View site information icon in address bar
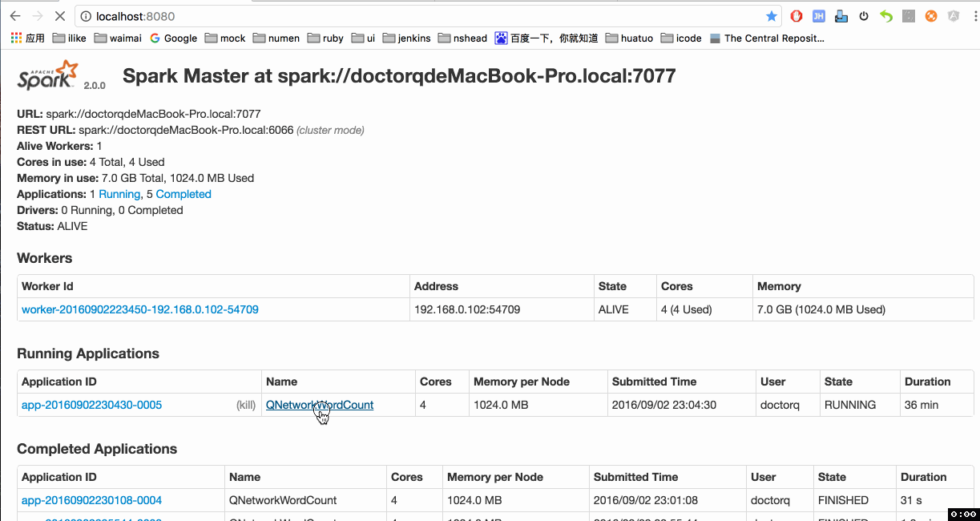The image size is (980, 521). click(x=86, y=16)
